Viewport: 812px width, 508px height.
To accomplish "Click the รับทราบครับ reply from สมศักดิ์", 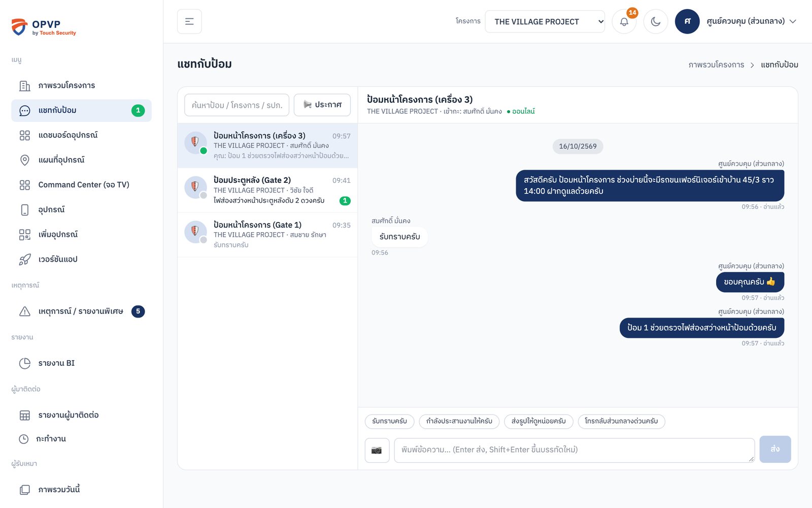I will pos(399,237).
